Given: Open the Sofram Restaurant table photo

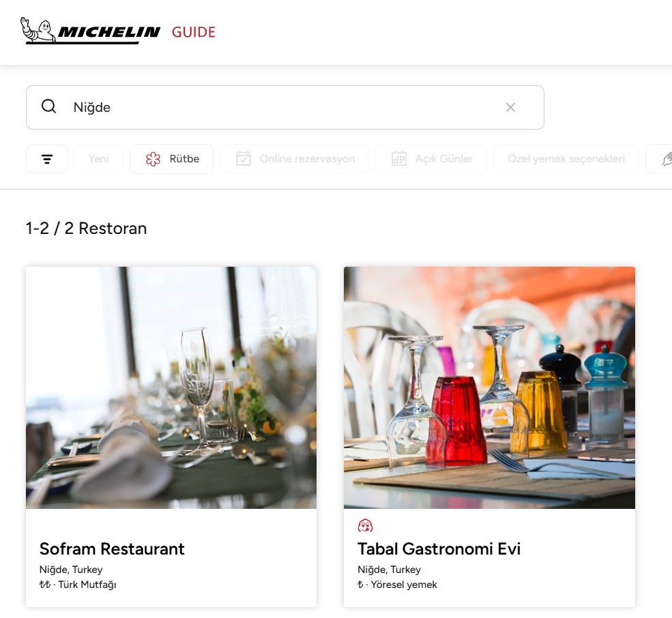Looking at the screenshot, I should 171,387.
